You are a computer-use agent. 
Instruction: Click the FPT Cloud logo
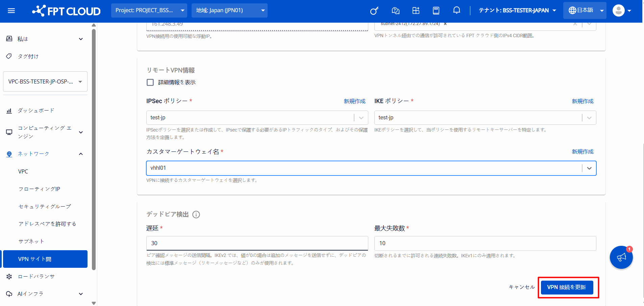click(x=66, y=11)
